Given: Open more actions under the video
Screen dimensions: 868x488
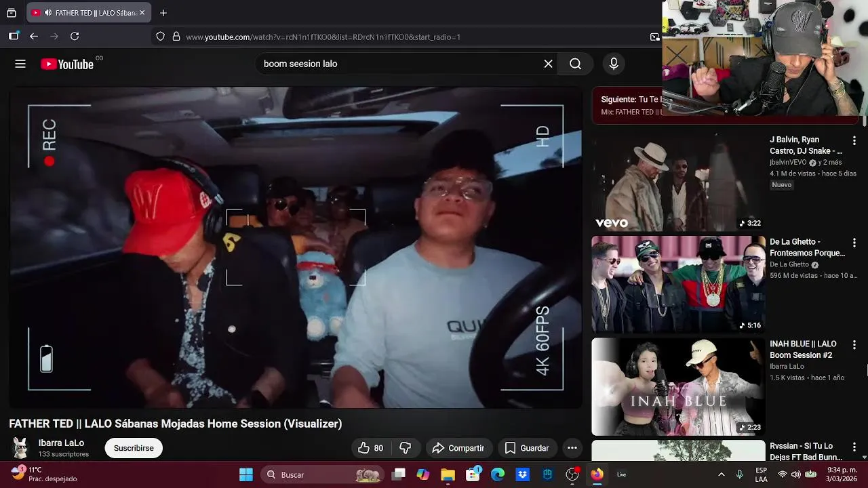Looking at the screenshot, I should (572, 448).
